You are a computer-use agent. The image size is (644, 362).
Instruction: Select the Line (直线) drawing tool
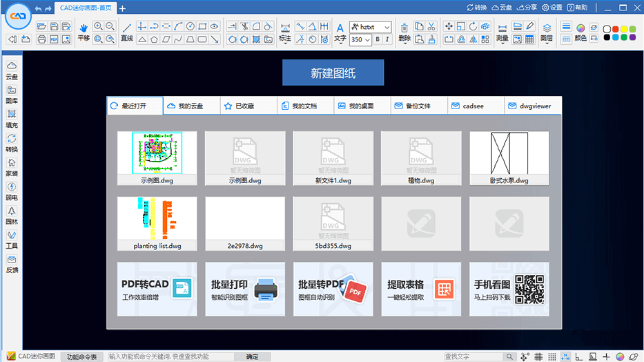126,30
